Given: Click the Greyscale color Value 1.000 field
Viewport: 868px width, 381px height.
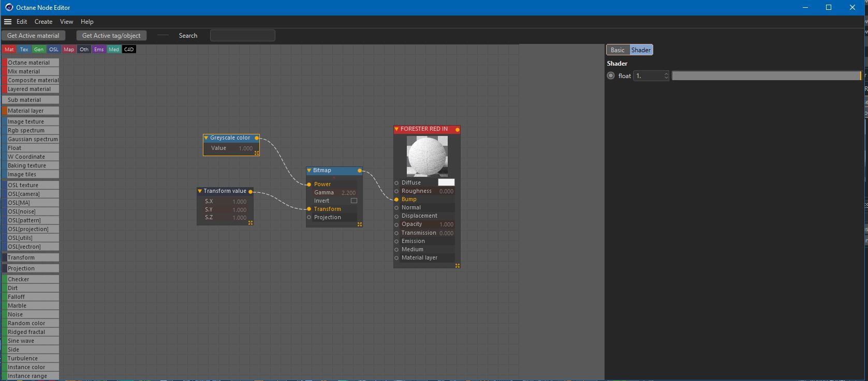Looking at the screenshot, I should coord(245,148).
